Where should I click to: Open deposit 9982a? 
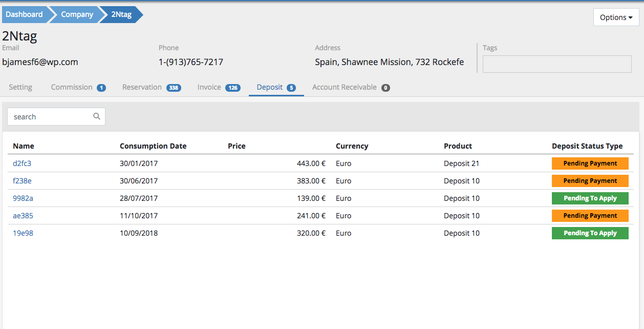23,198
